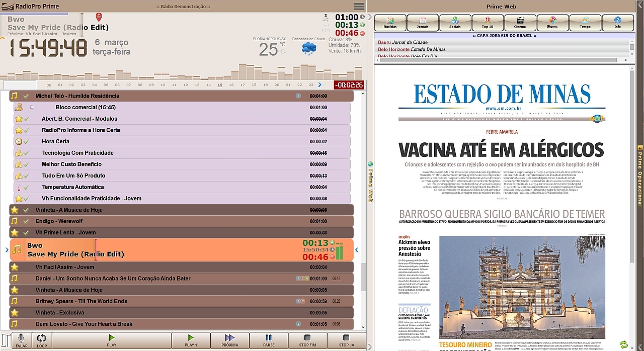Screen dimensions: 644x351
Task: Open the Notícias tab in Prime Web
Action: click(x=390, y=23)
